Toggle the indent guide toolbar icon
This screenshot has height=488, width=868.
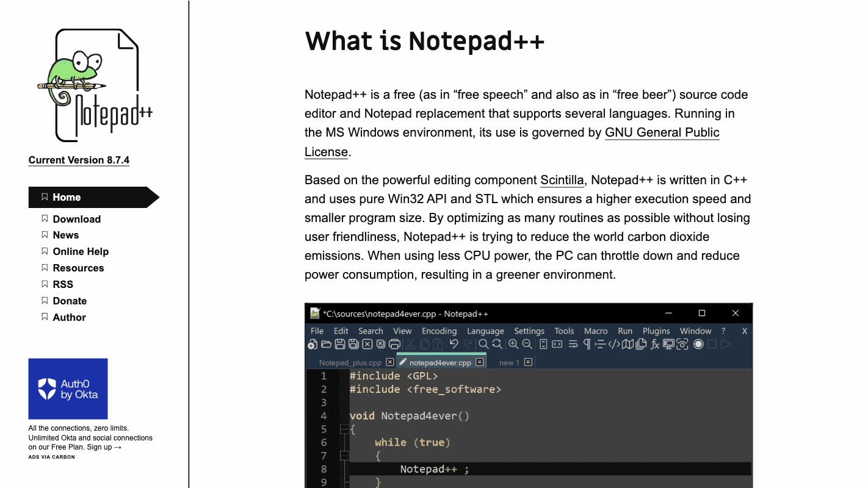(x=600, y=344)
